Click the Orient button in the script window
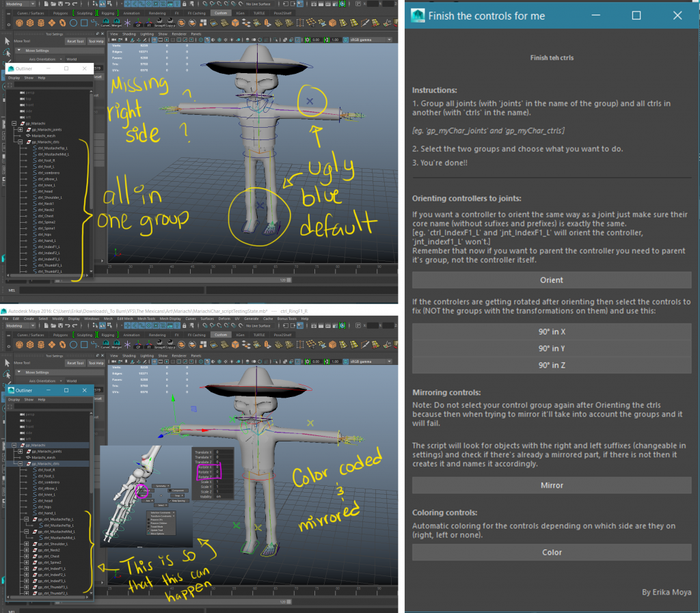 coord(552,280)
